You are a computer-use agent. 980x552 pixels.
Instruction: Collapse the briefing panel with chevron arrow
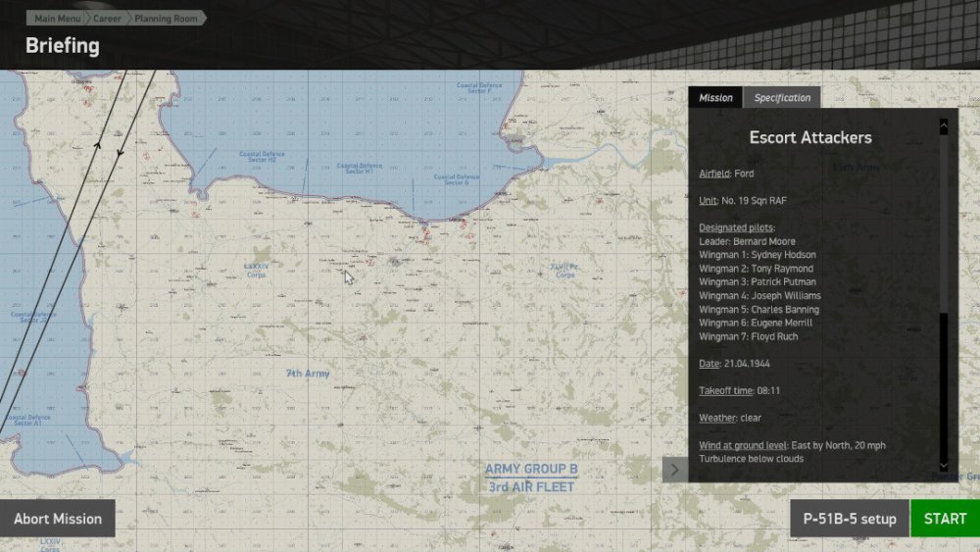(x=675, y=470)
